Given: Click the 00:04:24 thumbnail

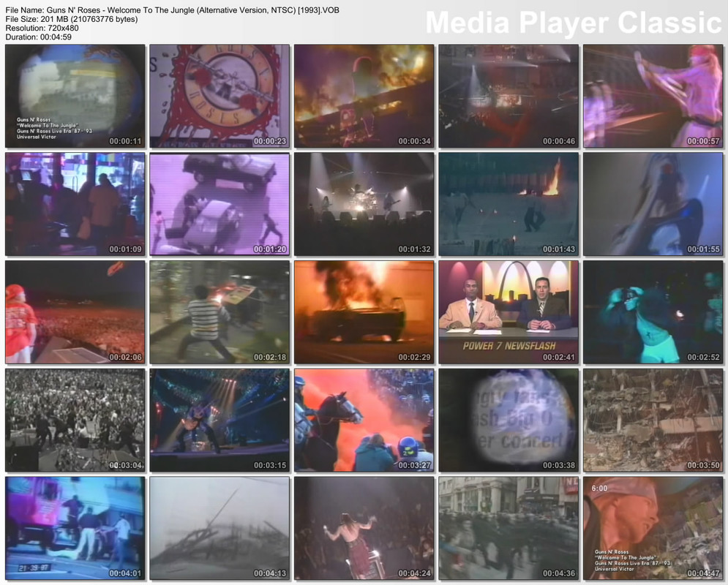Looking at the screenshot, I should point(364,529).
